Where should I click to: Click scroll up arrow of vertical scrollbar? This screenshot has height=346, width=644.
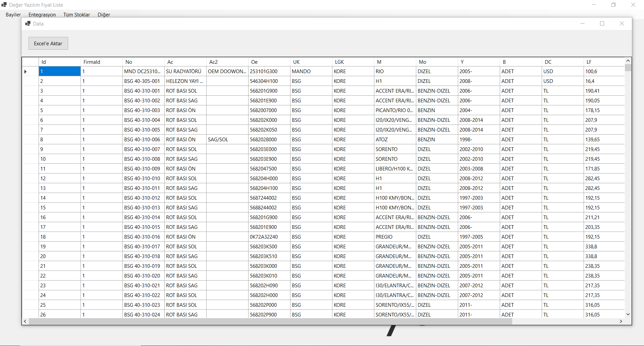pyautogui.click(x=628, y=60)
